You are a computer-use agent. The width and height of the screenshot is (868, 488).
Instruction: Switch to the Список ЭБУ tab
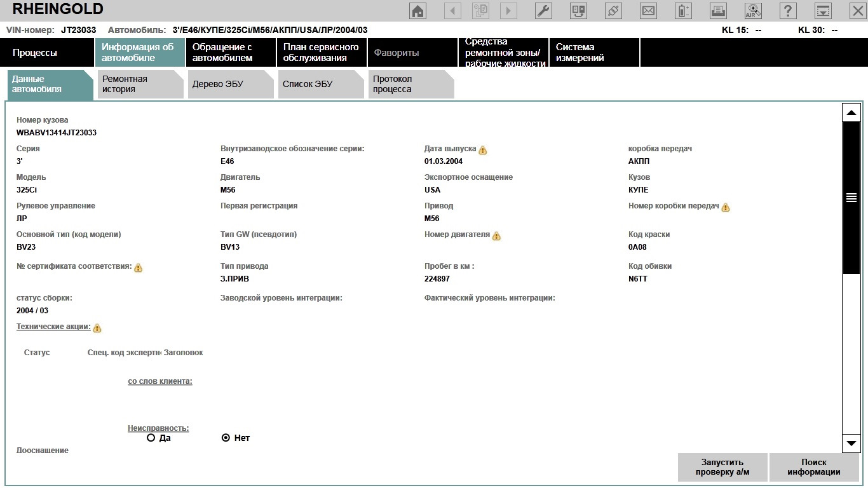coord(322,85)
